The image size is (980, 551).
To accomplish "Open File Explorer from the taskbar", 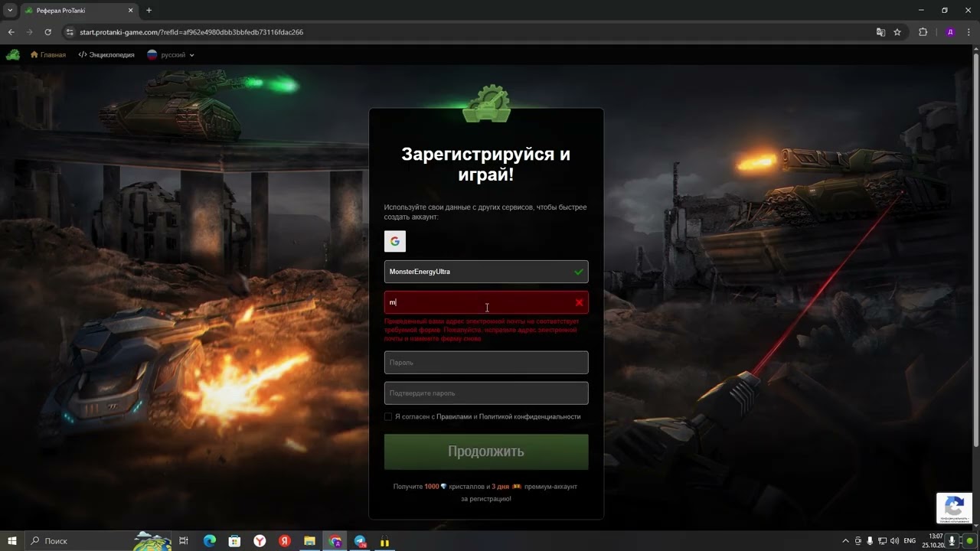I will [x=309, y=541].
